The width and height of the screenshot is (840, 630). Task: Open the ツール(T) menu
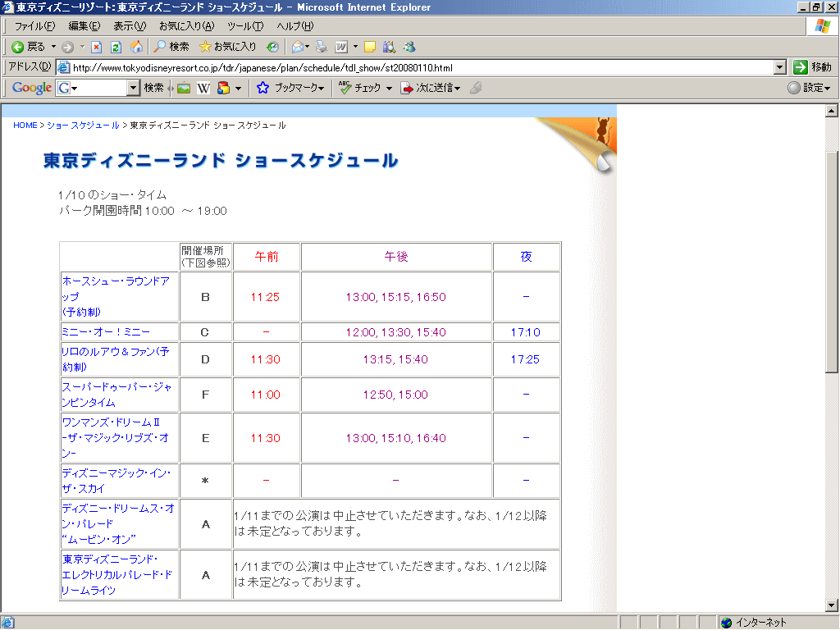click(x=245, y=25)
